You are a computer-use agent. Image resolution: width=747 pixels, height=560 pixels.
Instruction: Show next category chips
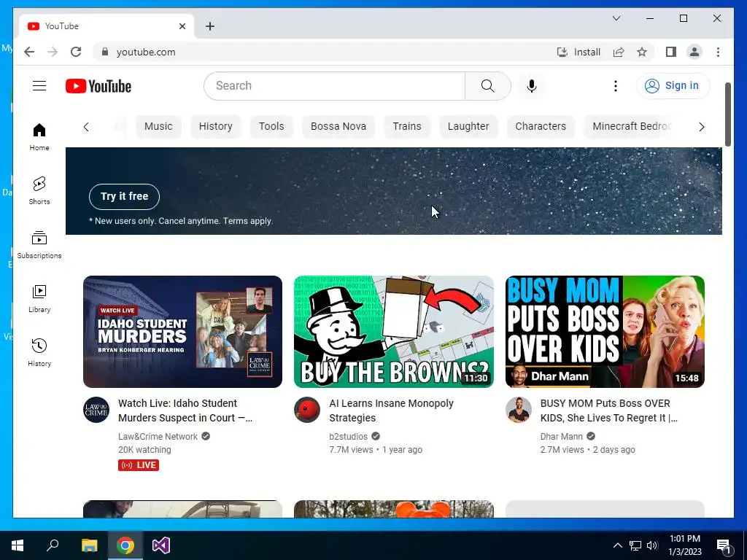[701, 127]
